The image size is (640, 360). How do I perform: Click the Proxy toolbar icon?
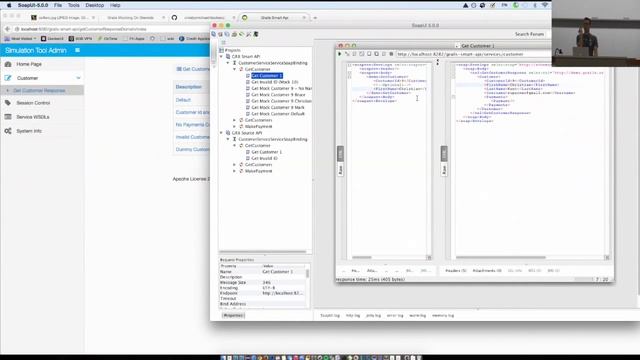coord(256,34)
